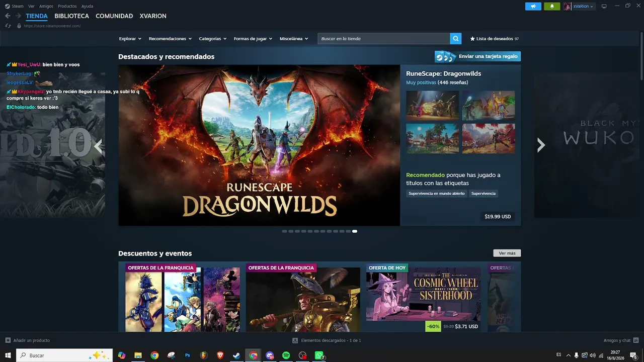Click the downloads icon in status bar
Viewport: 644px width, 362px height.
295,340
